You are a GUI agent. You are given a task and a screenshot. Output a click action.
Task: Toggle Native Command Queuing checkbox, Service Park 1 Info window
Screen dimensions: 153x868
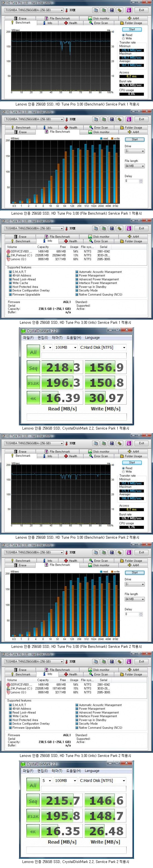[x=77, y=295]
